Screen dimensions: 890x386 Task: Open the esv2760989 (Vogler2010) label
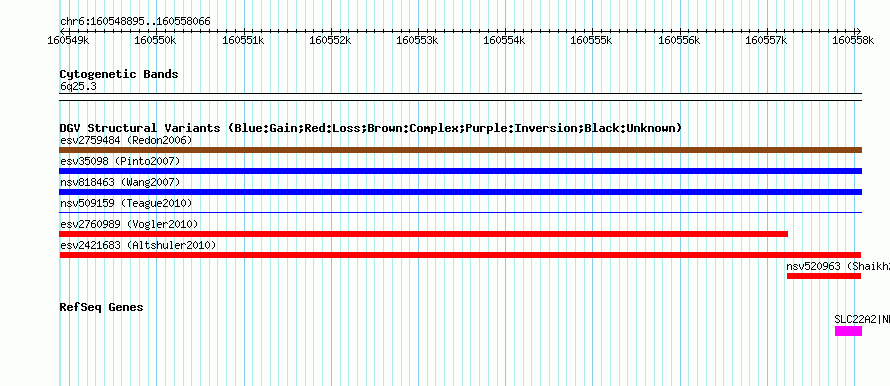(x=129, y=224)
